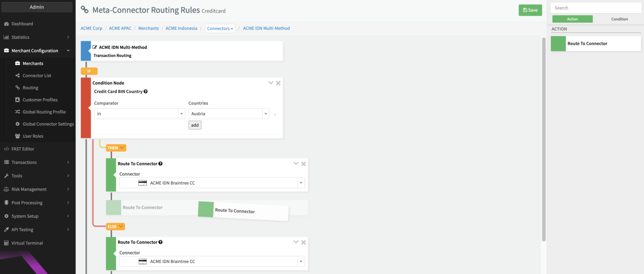Click the Search field in the right panel
Screen dimensions: 644x274
(596, 8)
